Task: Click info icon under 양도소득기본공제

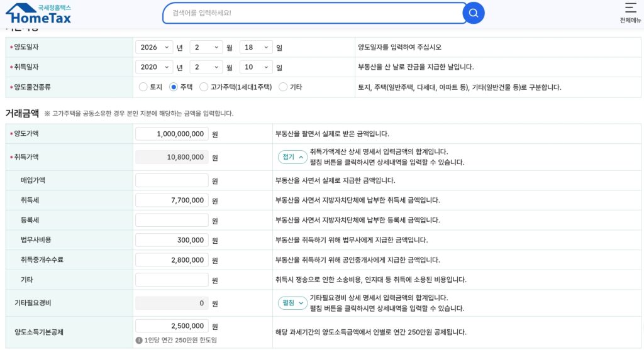Action: [x=139, y=340]
